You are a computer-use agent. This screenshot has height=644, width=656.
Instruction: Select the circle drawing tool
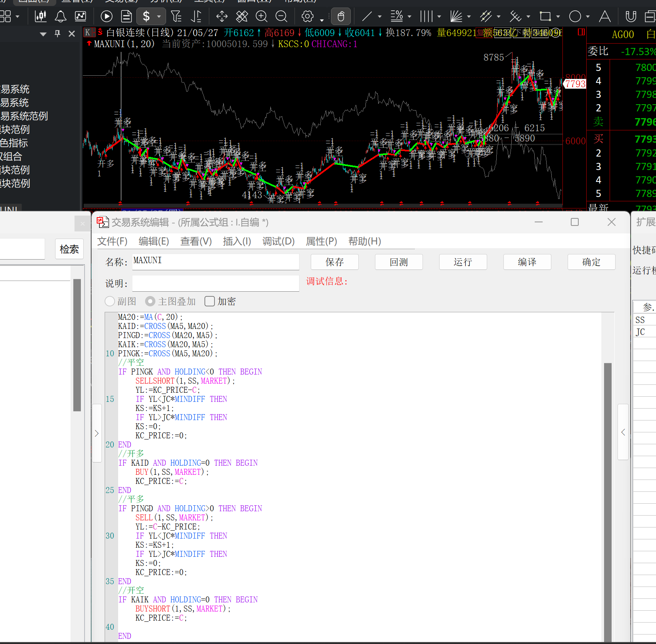click(x=575, y=16)
